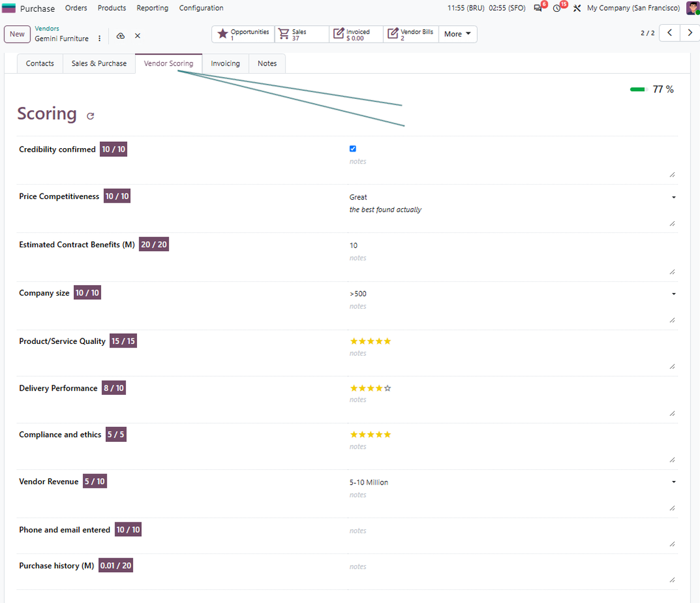Open Vendor Revenue 5-10 Million dropdown
This screenshot has width=700, height=603.
[x=512, y=482]
